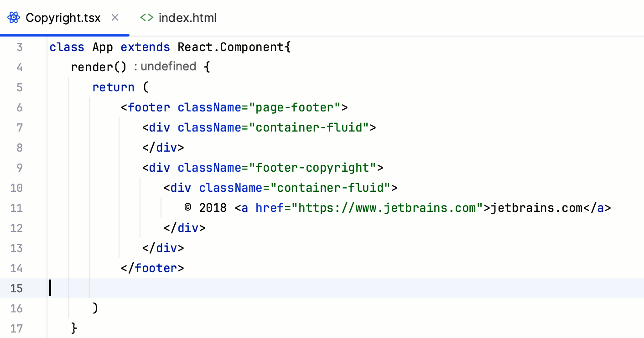Viewport: 644px width, 338px height.
Task: Click the class keyword on line 3
Action: pos(67,47)
